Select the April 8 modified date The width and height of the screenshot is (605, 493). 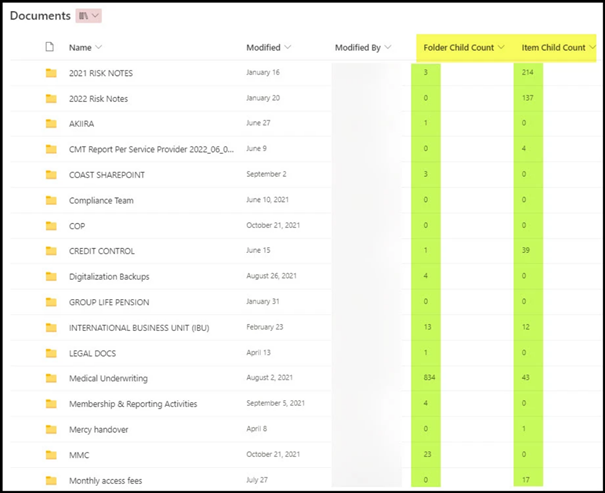pyautogui.click(x=257, y=429)
